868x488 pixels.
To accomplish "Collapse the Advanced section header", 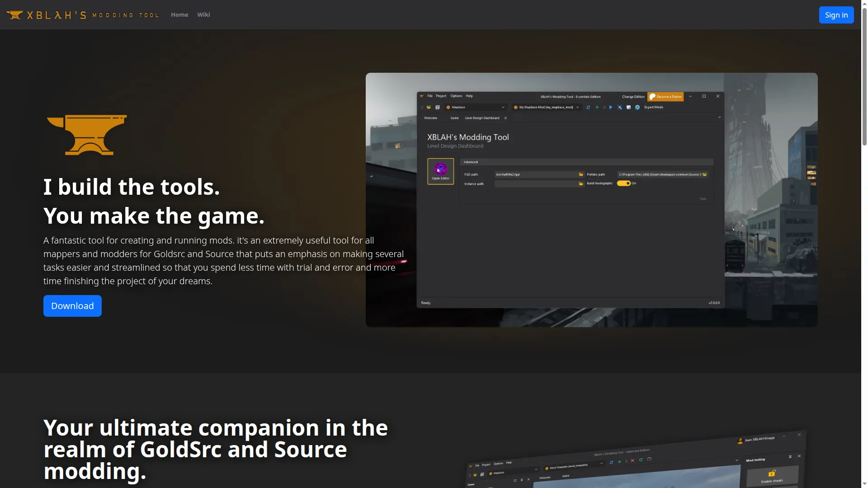I will click(587, 162).
